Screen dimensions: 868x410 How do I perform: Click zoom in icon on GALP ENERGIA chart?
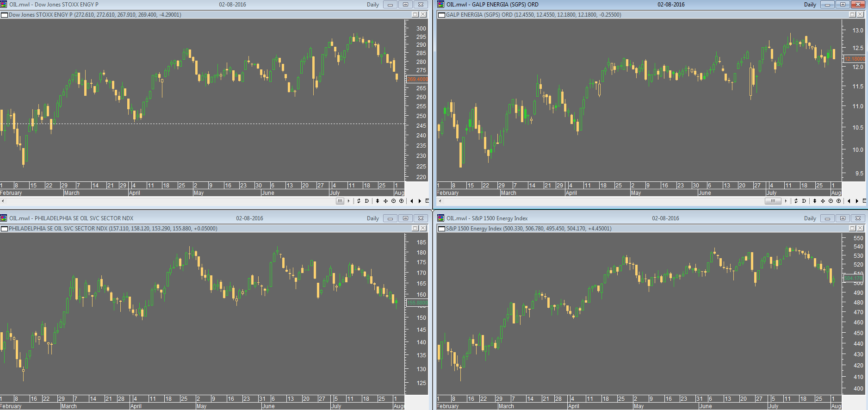838,201
